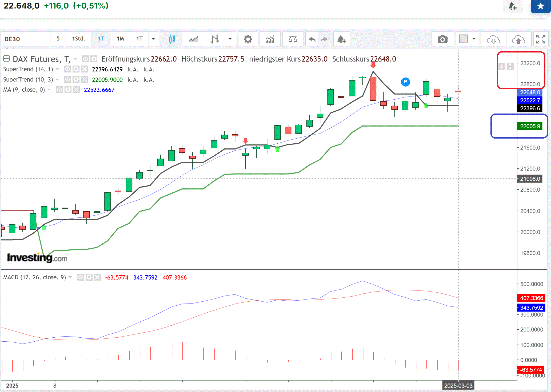
Task: Open the timeframe dropdown next to 1T
Action: coord(154,39)
